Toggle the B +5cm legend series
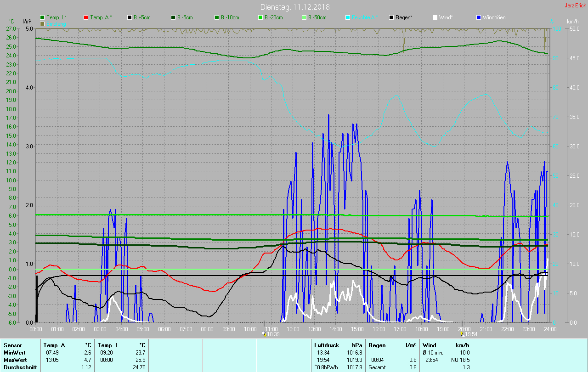The image size is (588, 372). [141, 17]
